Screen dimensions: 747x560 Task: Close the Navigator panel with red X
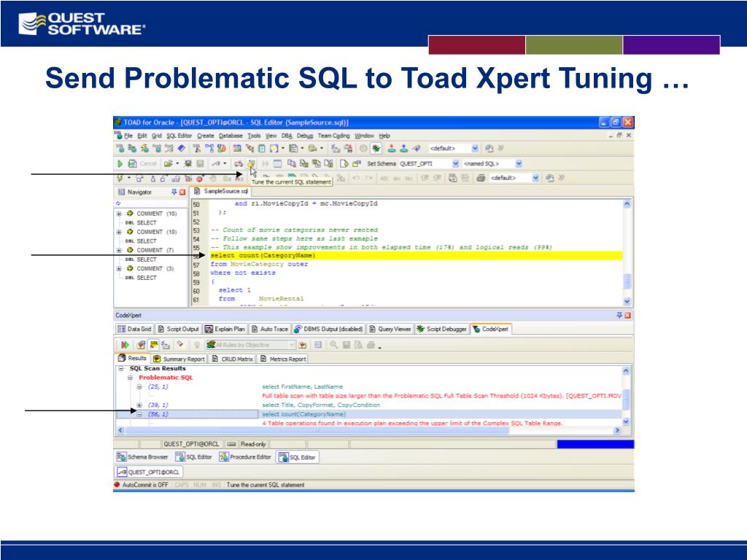[182, 192]
